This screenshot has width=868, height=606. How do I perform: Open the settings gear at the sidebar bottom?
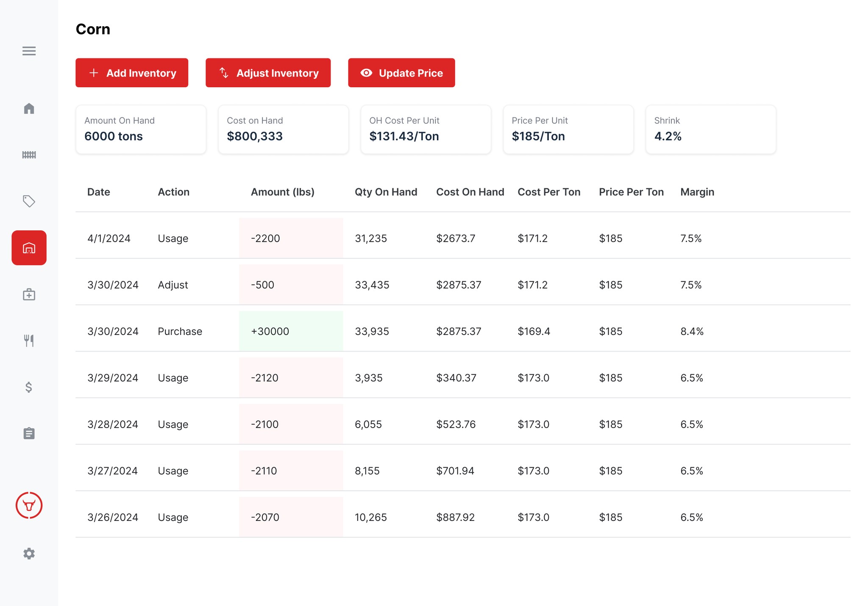pyautogui.click(x=29, y=553)
